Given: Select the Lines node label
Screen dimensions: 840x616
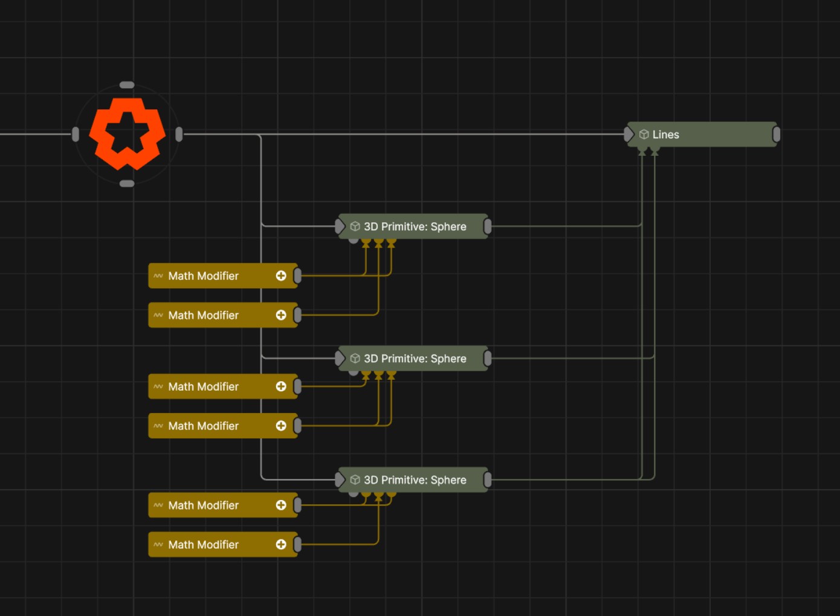Looking at the screenshot, I should (x=665, y=135).
